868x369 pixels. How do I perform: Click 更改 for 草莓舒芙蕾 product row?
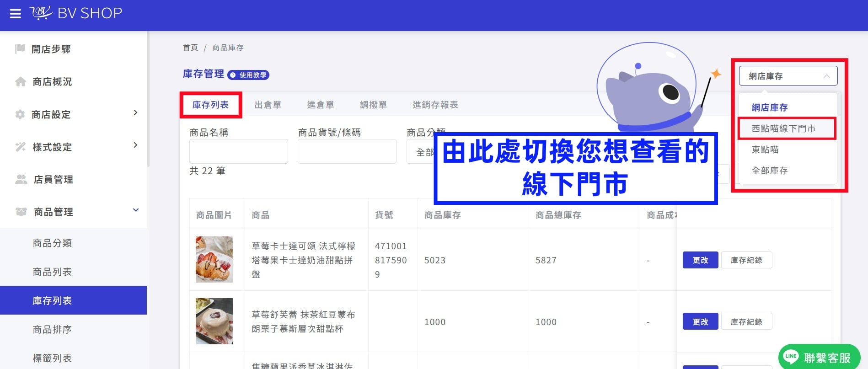click(700, 321)
